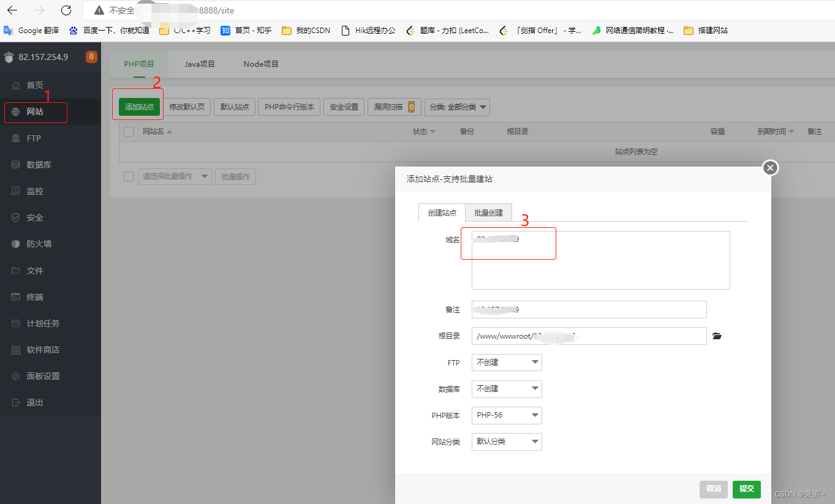This screenshot has width=835, height=504.
Task: Click the browser back arrow
Action: point(12,10)
